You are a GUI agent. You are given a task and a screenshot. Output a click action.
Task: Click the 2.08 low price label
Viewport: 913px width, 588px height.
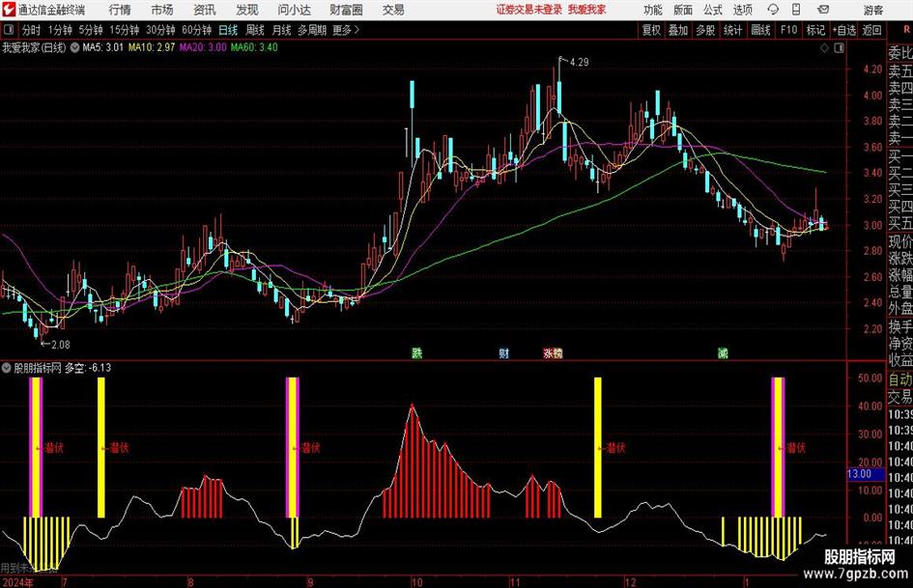click(61, 345)
